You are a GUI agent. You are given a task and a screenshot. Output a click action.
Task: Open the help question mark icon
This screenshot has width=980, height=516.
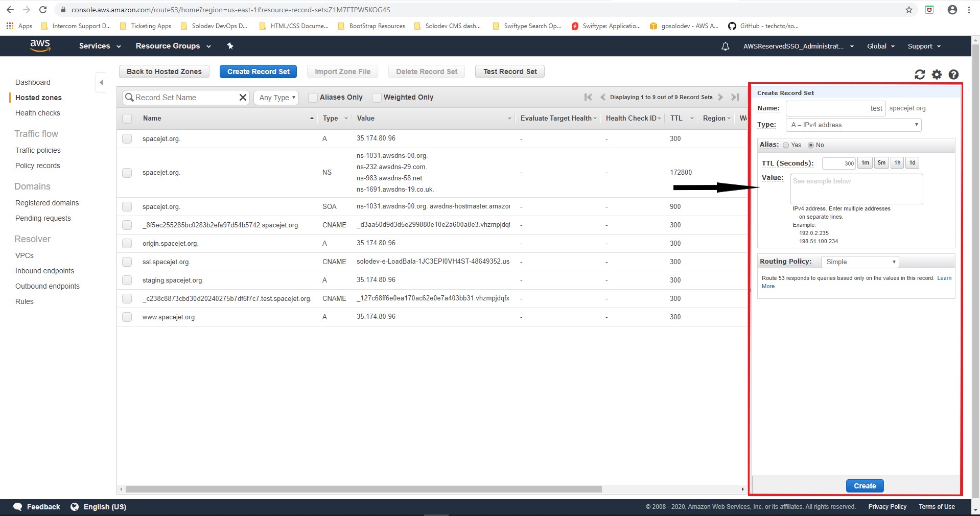pos(953,75)
